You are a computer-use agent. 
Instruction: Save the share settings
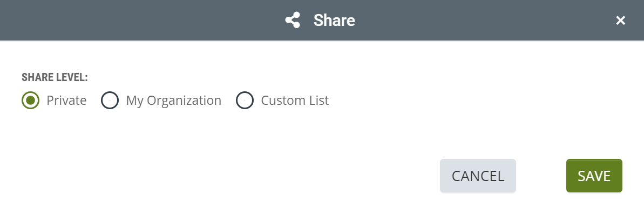594,176
